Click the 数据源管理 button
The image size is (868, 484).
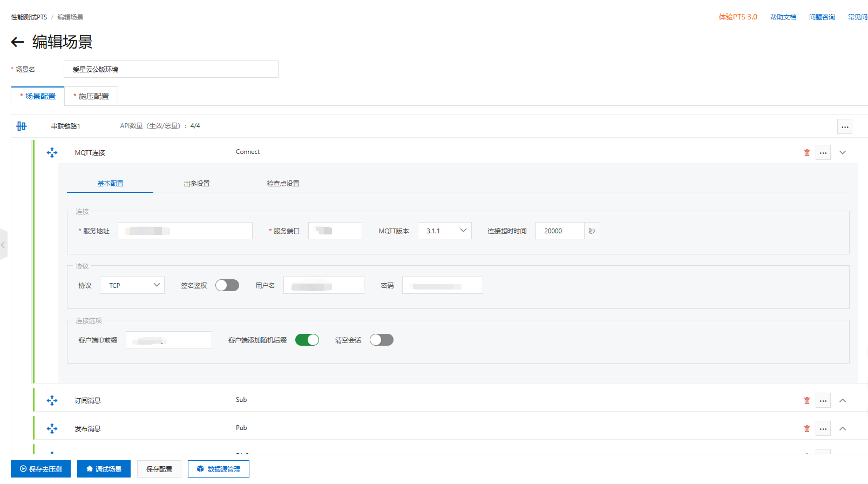[219, 469]
